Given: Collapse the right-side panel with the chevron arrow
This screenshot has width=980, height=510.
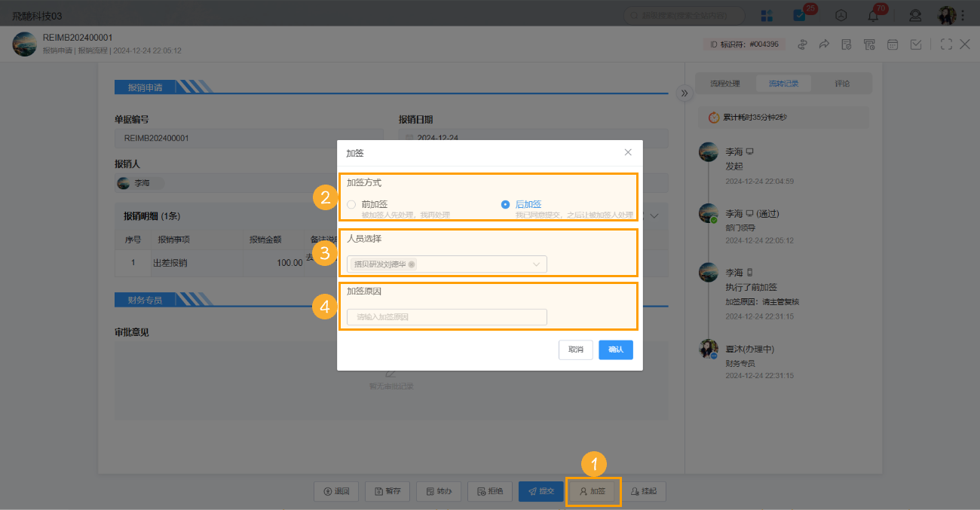Looking at the screenshot, I should pos(684,93).
